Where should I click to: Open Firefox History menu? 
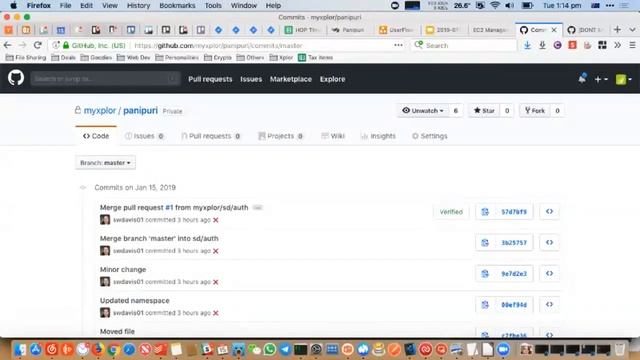pyautogui.click(x=138, y=6)
